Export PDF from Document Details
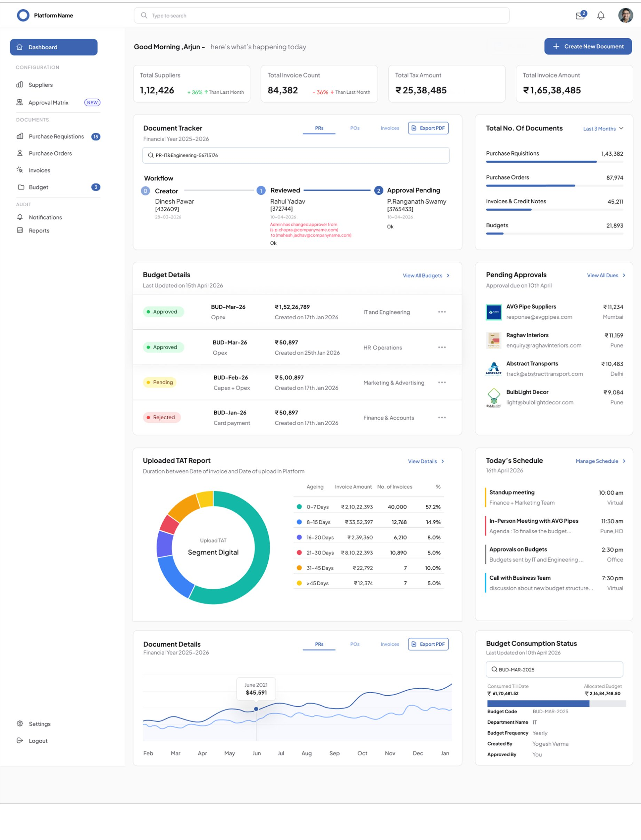 (428, 644)
